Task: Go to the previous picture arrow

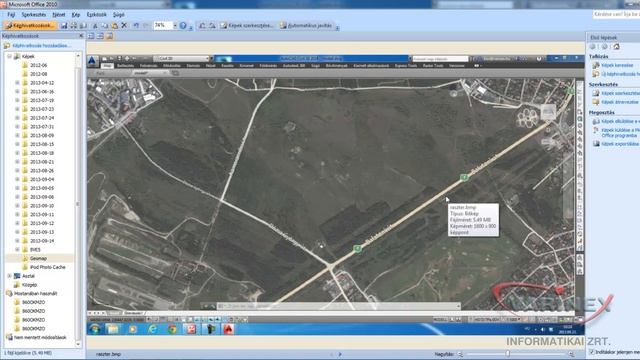Action: [x=331, y=354]
